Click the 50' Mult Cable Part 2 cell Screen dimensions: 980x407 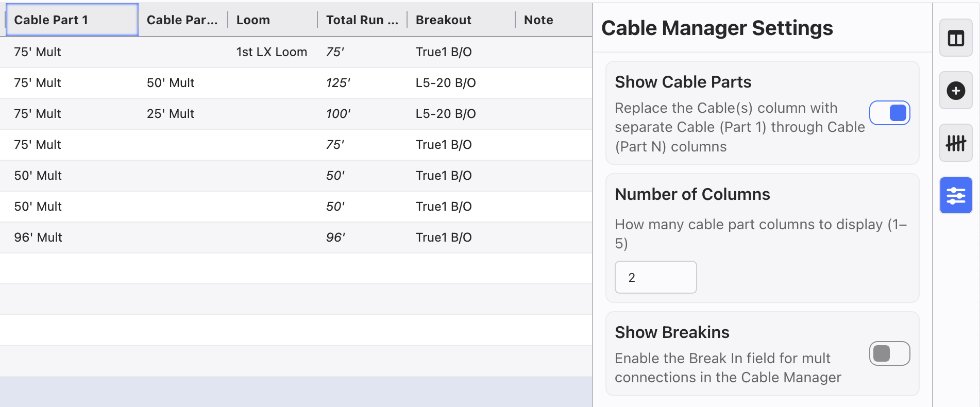pos(171,83)
